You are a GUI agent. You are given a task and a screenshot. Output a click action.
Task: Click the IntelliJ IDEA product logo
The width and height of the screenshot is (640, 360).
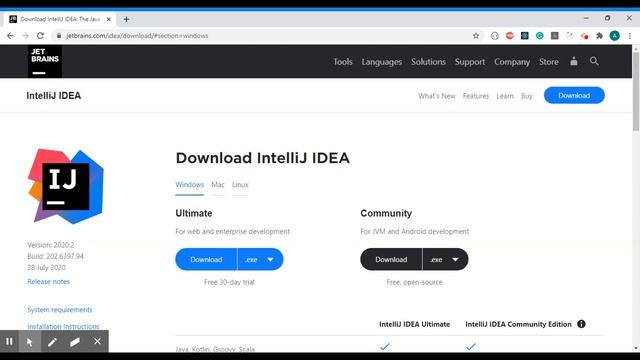pyautogui.click(x=66, y=186)
